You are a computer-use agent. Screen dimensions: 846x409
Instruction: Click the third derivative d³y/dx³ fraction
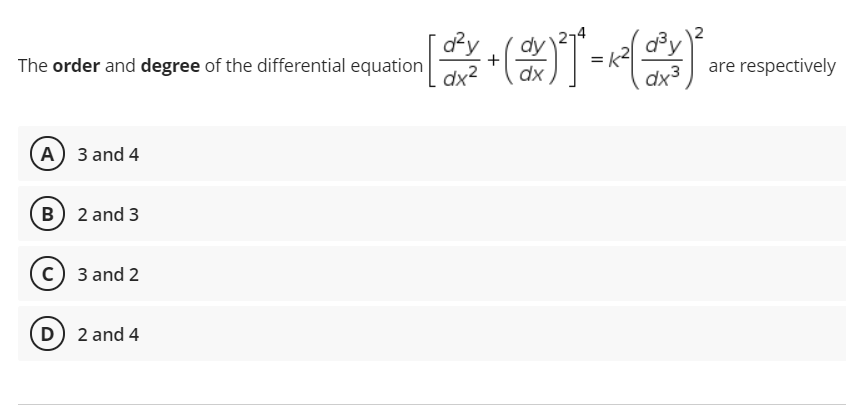664,62
